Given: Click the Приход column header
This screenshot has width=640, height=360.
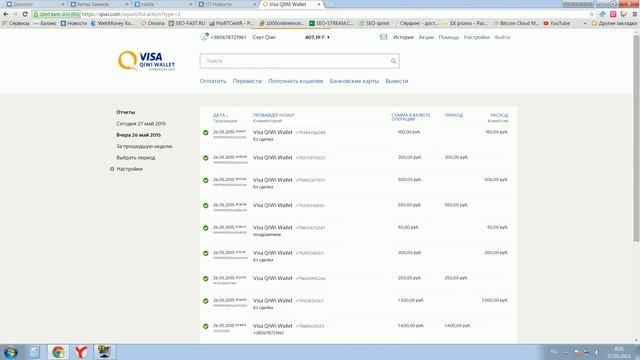Looking at the screenshot, I should (454, 116).
